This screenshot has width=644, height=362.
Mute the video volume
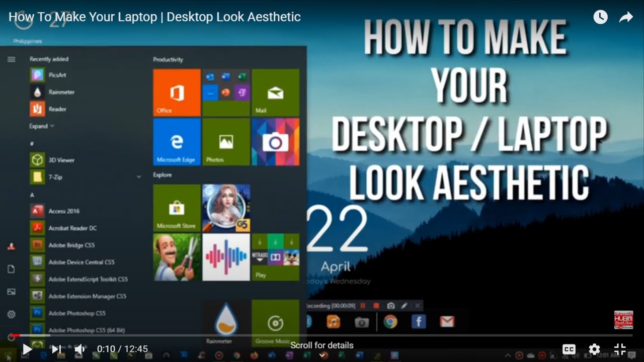(x=80, y=349)
